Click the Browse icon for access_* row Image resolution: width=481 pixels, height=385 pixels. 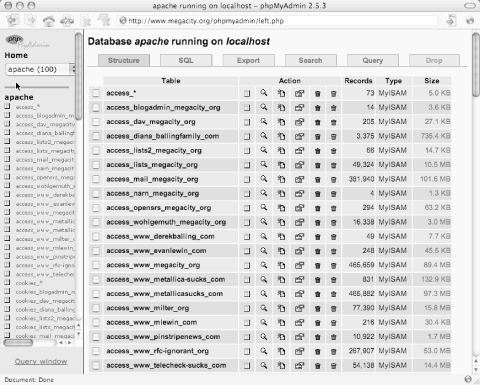[x=247, y=93]
